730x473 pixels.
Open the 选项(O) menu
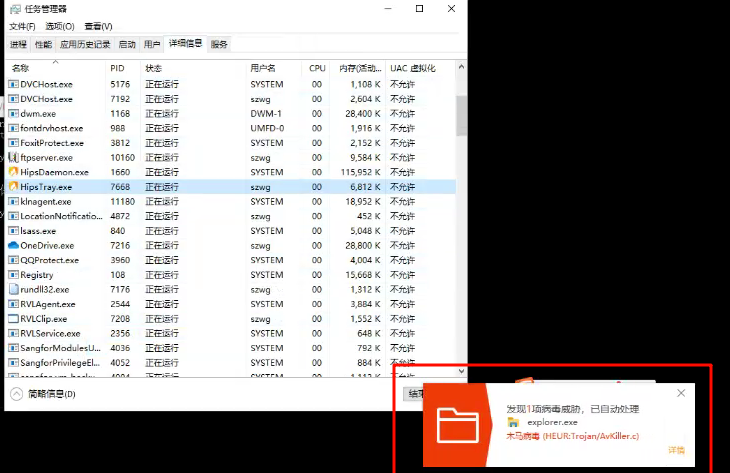(x=60, y=26)
